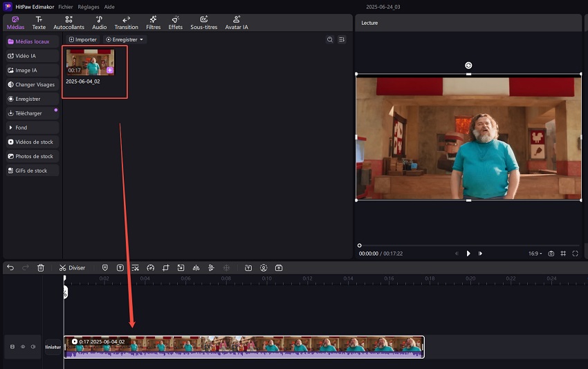The width and height of the screenshot is (588, 369).
Task: Click the mirror flip icon
Action: coord(196,268)
